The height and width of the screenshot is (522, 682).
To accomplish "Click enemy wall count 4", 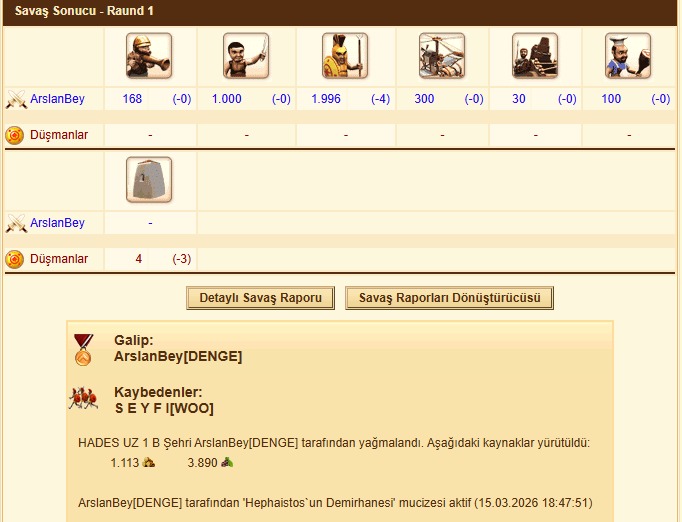I will 139,259.
